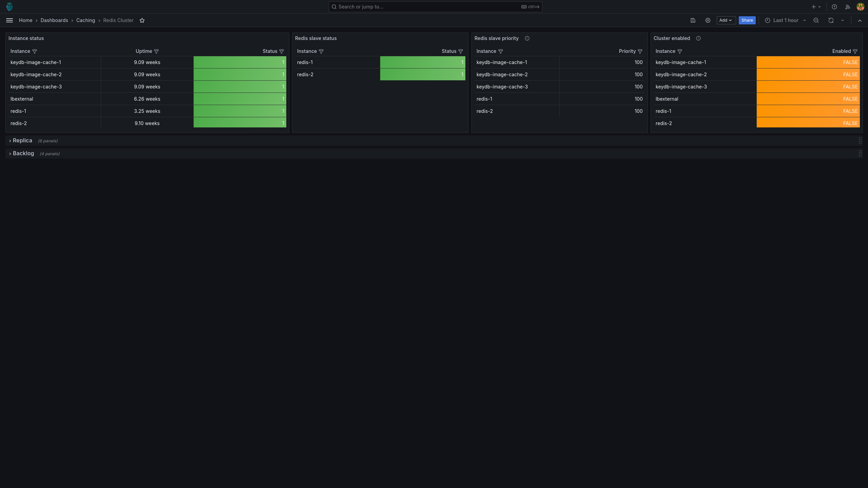Save the dashboard with disk icon

click(x=693, y=20)
